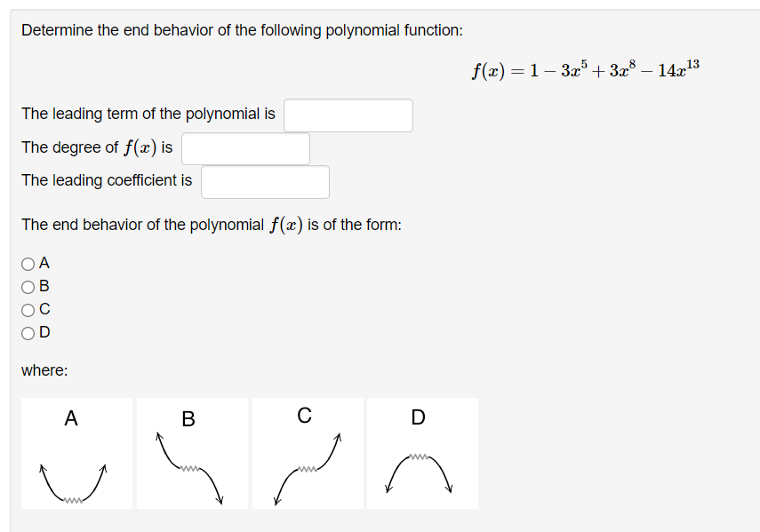Click the degree of f(x) input field
760x532 pixels.
(245, 147)
